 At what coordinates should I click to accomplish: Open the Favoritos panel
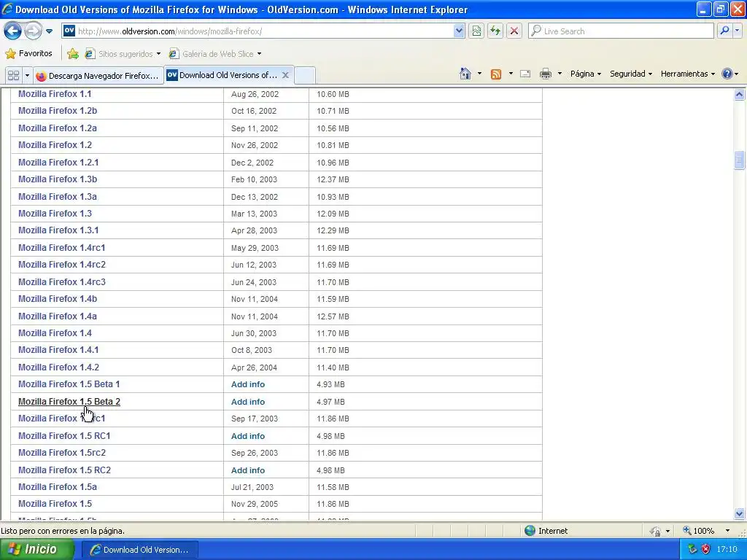[x=28, y=53]
